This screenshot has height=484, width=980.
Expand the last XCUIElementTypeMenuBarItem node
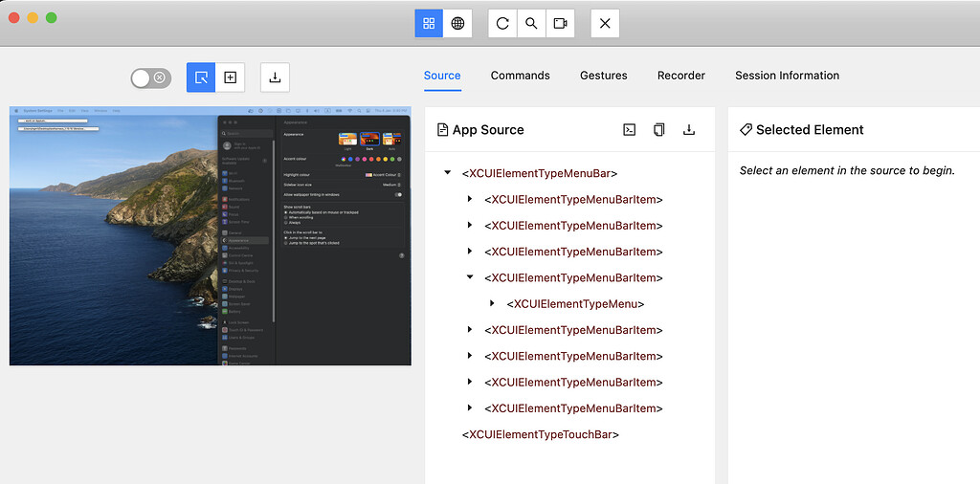[x=469, y=407]
